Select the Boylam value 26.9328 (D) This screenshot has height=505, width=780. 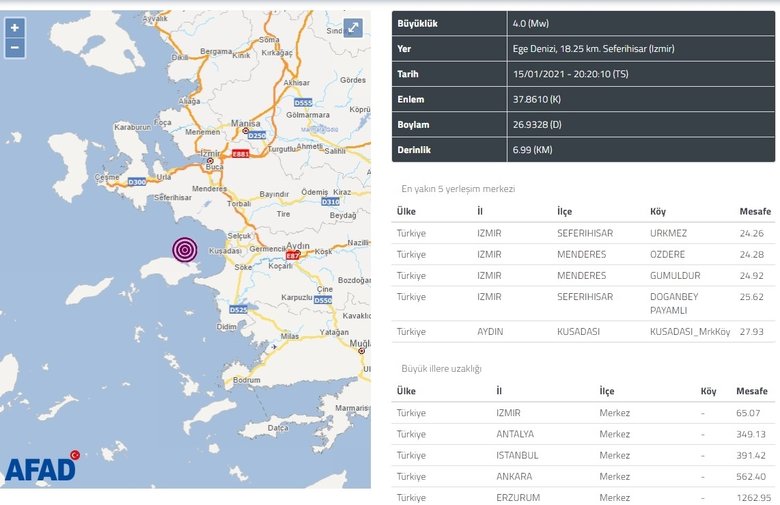(537, 125)
